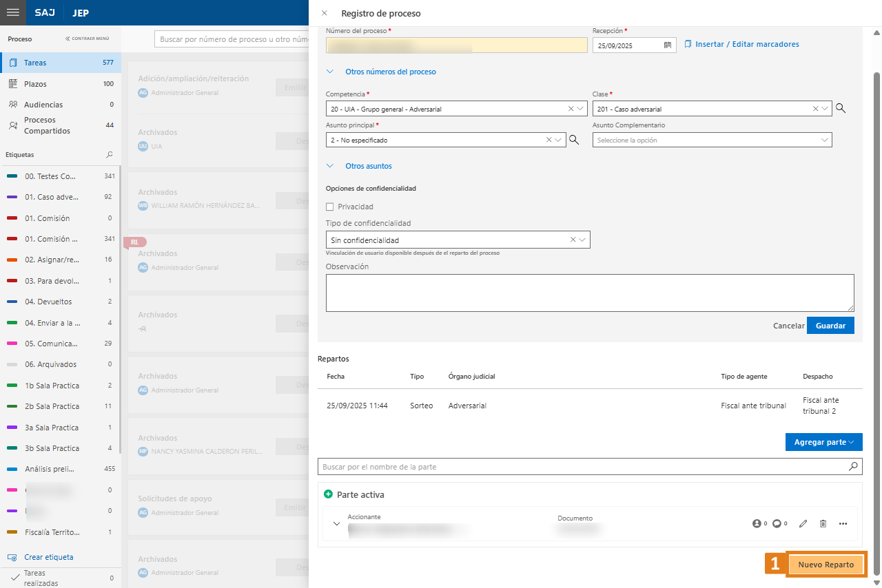
Task: Search labels using the Etiquetas magnifier icon
Action: click(109, 155)
